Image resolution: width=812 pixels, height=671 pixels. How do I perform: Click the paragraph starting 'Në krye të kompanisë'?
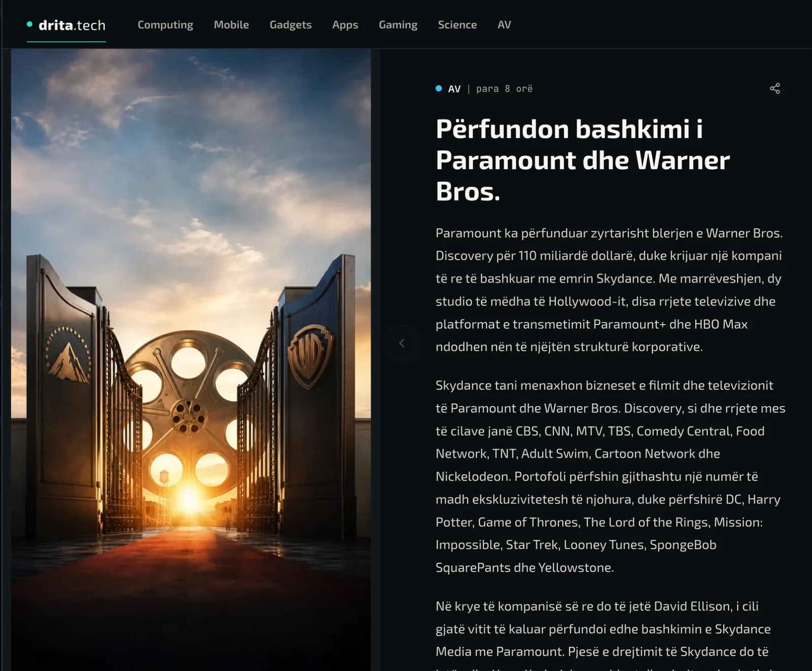[x=603, y=634]
